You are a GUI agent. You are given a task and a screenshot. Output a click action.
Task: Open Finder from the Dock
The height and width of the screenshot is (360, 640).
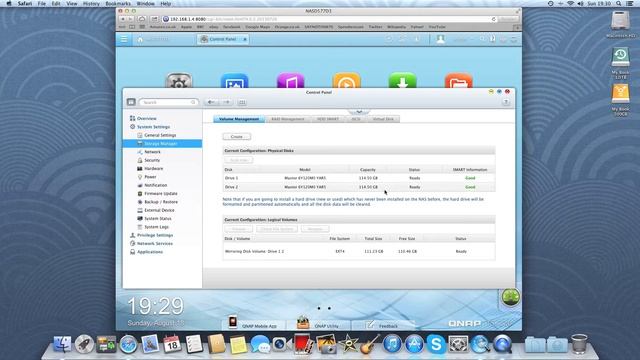pyautogui.click(x=62, y=344)
